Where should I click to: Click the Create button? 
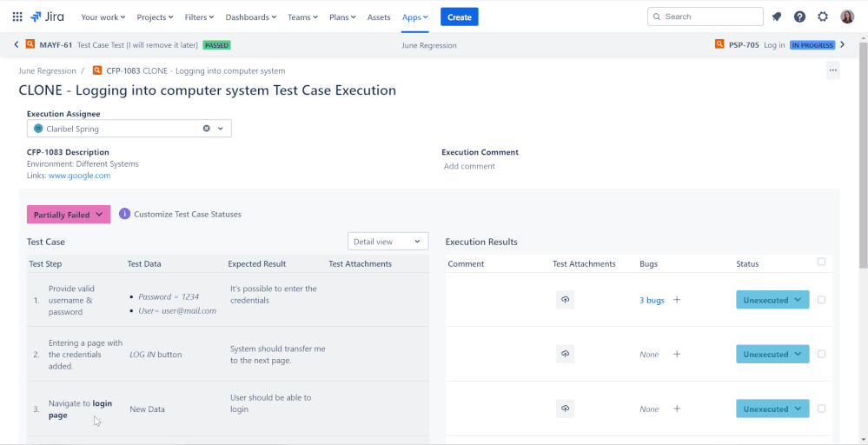(x=460, y=17)
